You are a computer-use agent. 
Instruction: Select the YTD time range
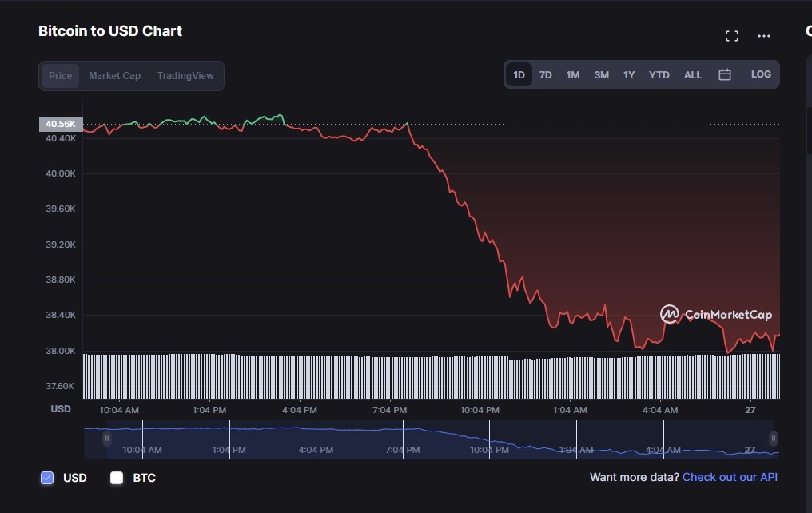[659, 75]
